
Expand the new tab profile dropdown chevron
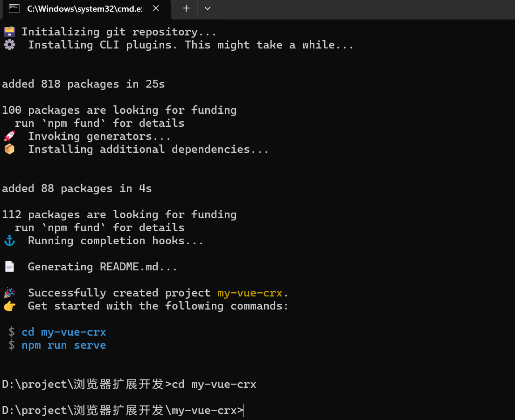207,8
